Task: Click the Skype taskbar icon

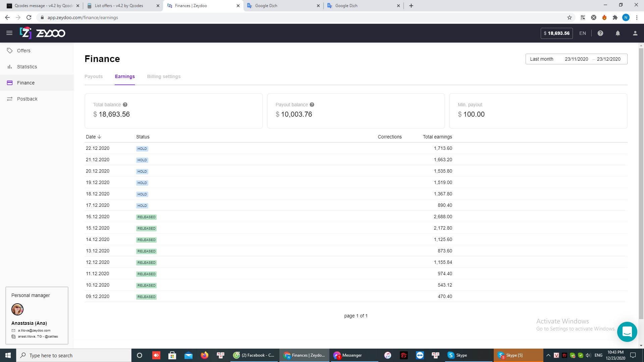Action: pyautogui.click(x=458, y=355)
